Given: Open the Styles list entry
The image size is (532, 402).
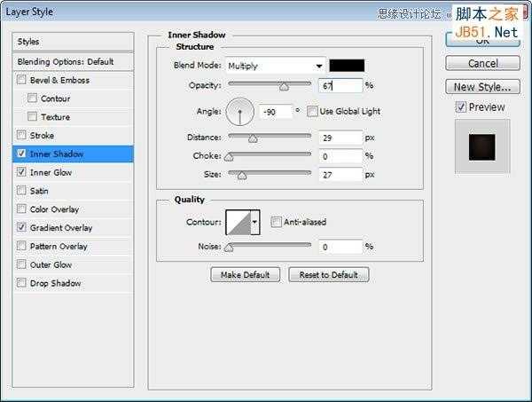Looking at the screenshot, I should (73, 42).
